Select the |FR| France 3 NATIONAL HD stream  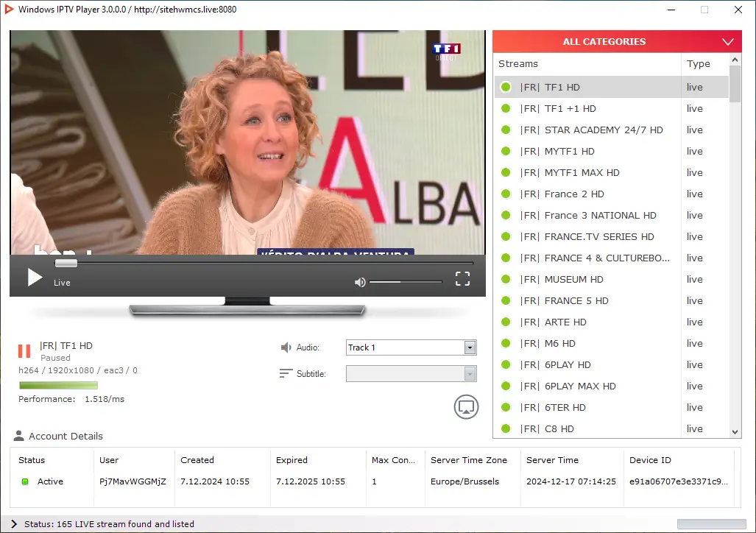point(612,215)
